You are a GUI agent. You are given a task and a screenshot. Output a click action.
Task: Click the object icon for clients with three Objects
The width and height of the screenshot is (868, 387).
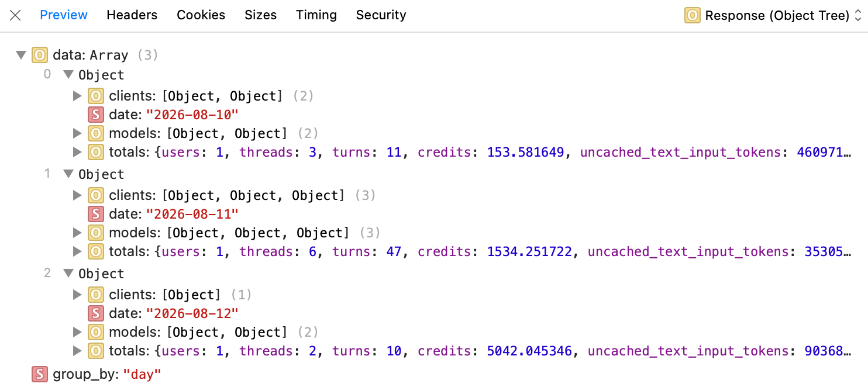click(96, 195)
